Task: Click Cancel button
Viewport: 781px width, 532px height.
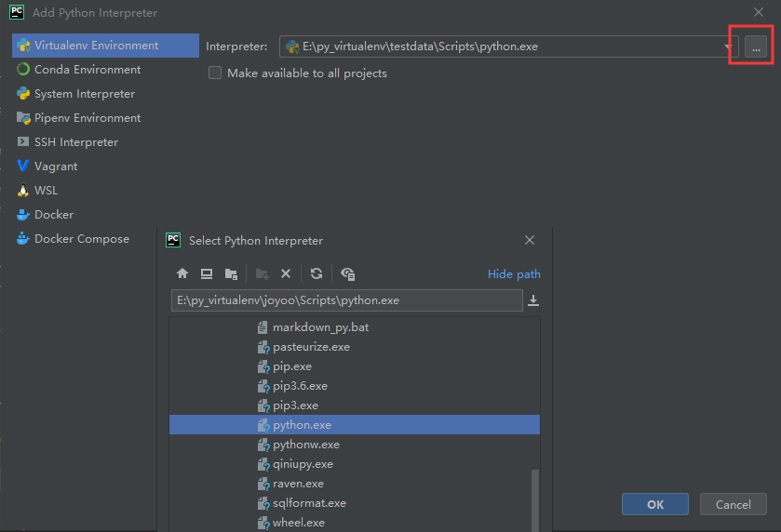Action: (734, 505)
